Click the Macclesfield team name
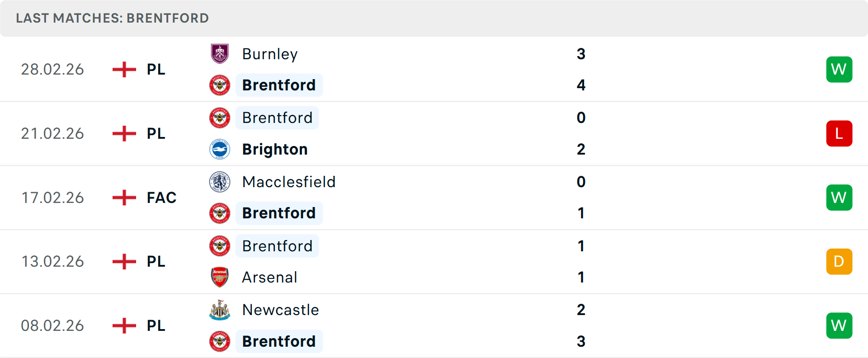This screenshot has width=868, height=358. (289, 182)
